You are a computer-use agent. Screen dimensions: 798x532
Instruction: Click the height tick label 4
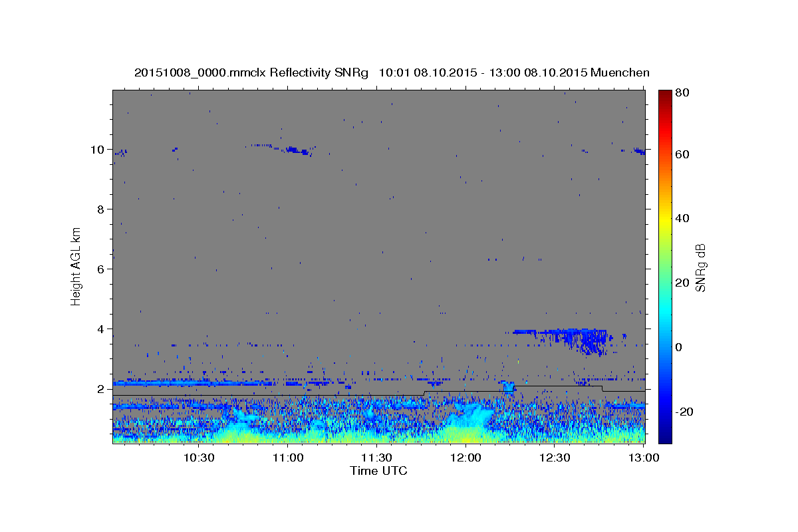(x=101, y=329)
